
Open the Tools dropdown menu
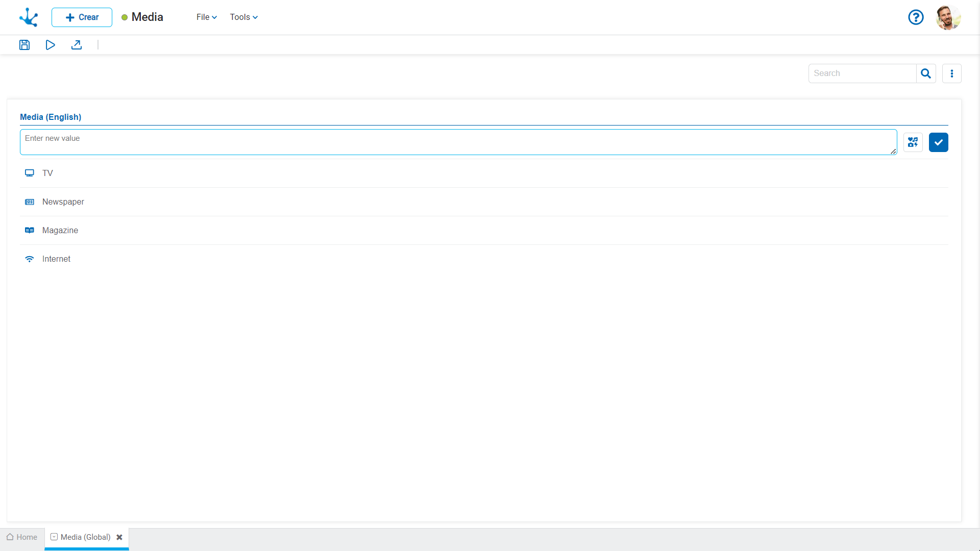pos(242,17)
